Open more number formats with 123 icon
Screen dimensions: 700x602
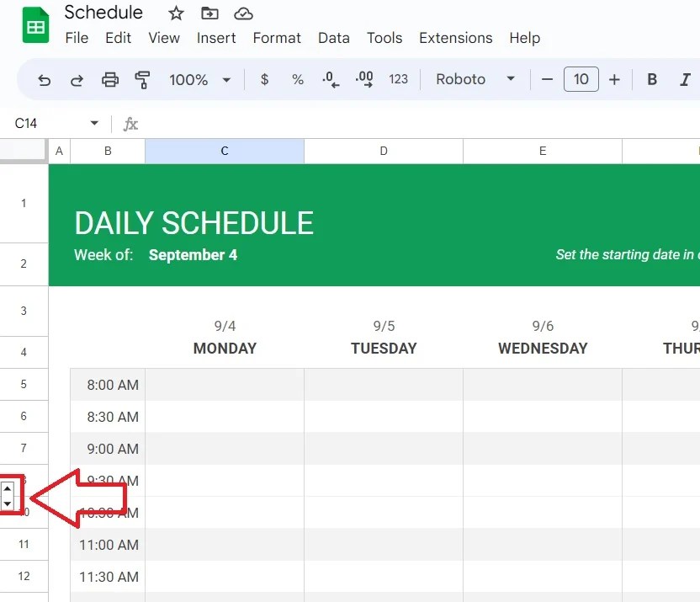[398, 78]
